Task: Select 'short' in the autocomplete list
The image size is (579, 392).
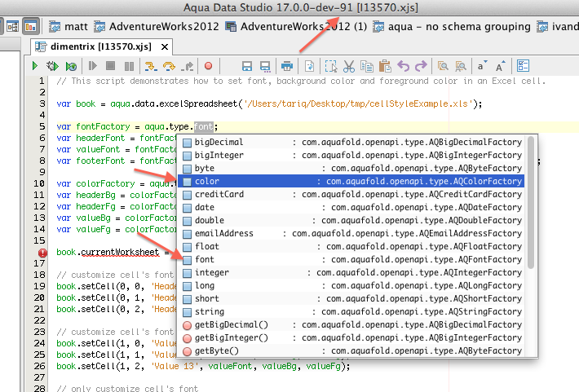Action: (x=351, y=298)
